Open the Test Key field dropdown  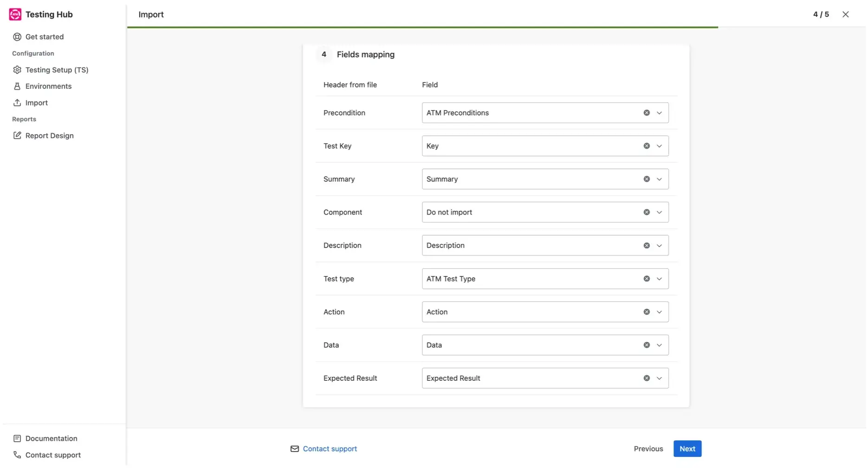[x=659, y=146]
